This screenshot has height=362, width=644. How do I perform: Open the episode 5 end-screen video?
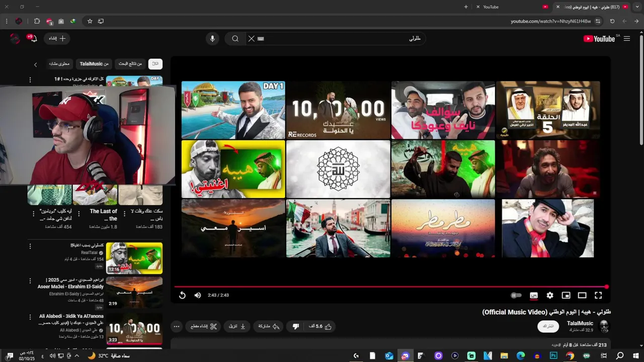tap(548, 110)
